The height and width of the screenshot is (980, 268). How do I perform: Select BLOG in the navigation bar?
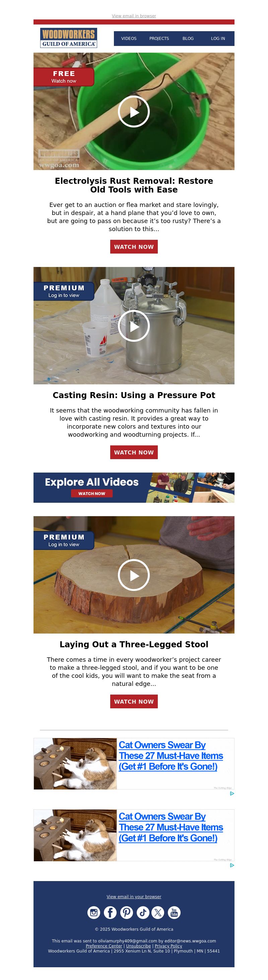pos(188,39)
